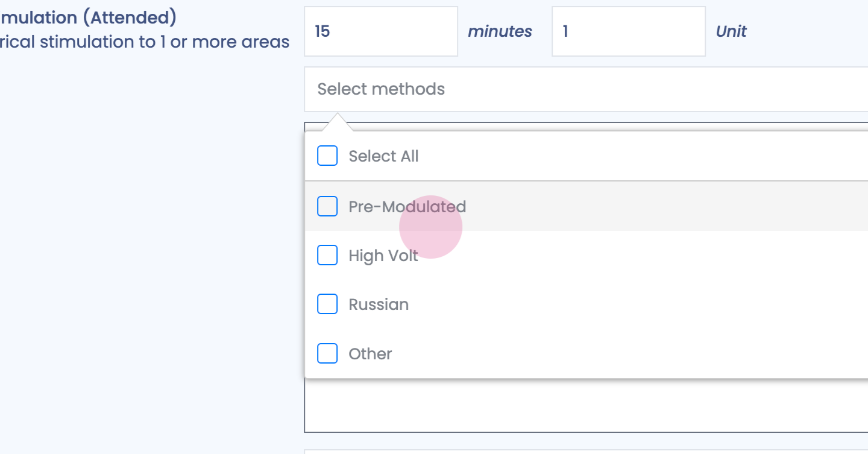Choose the 'Other' option text

click(x=370, y=354)
